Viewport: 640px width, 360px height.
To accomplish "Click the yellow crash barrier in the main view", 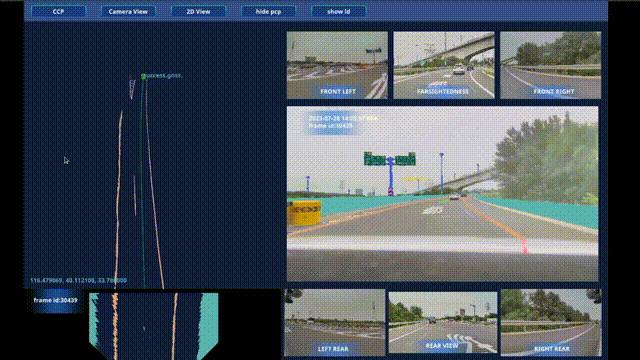I will pyautogui.click(x=304, y=212).
